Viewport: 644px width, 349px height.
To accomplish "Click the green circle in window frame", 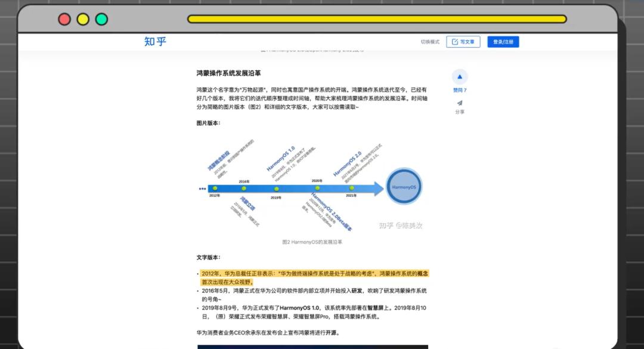I will point(101,19).
